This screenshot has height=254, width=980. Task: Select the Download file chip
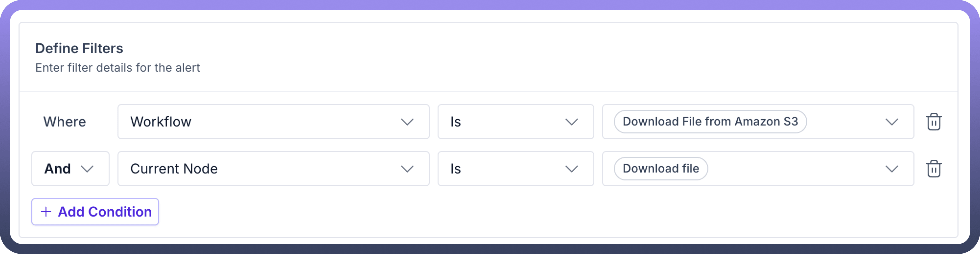[x=660, y=169]
